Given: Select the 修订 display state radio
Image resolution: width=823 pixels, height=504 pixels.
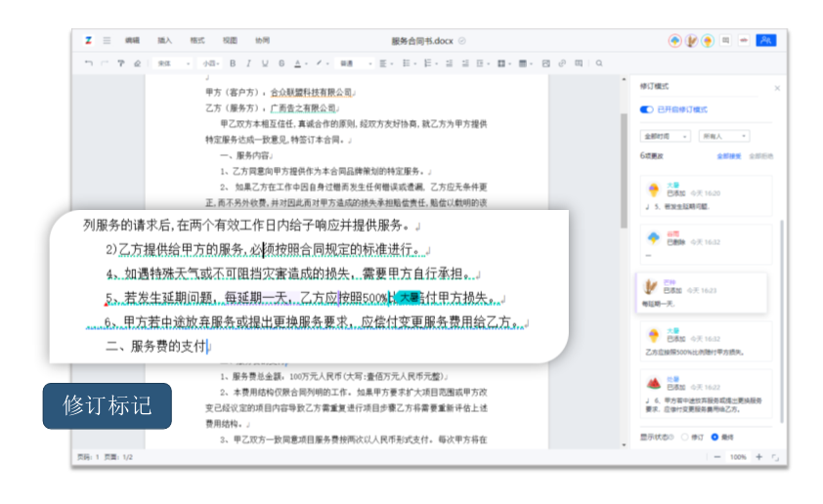Looking at the screenshot, I should (x=685, y=437).
